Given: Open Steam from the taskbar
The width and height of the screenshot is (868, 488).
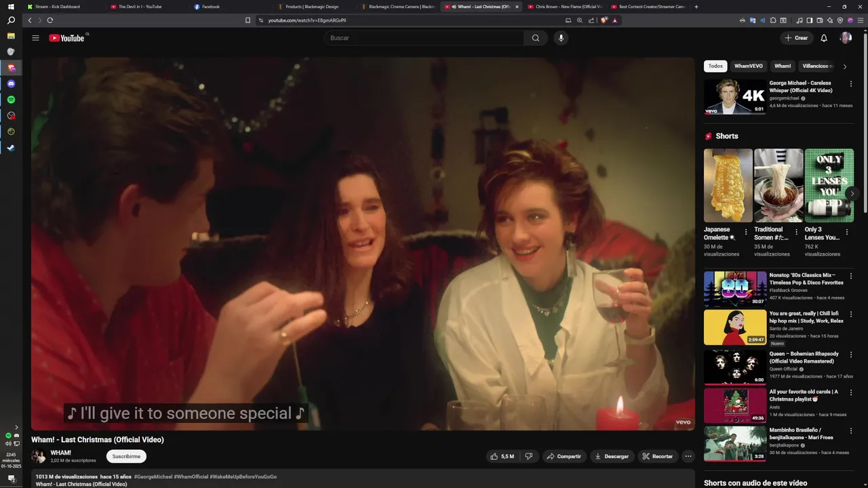Looking at the screenshot, I should [11, 148].
